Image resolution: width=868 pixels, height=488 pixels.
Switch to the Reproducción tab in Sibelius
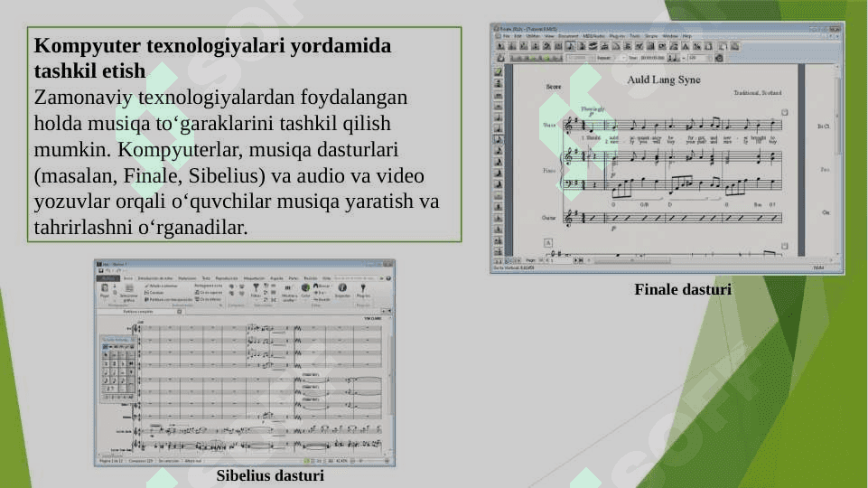[x=227, y=278]
